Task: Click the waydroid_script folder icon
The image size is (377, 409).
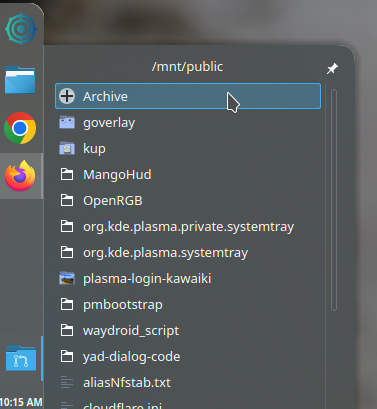Action: [x=67, y=330]
